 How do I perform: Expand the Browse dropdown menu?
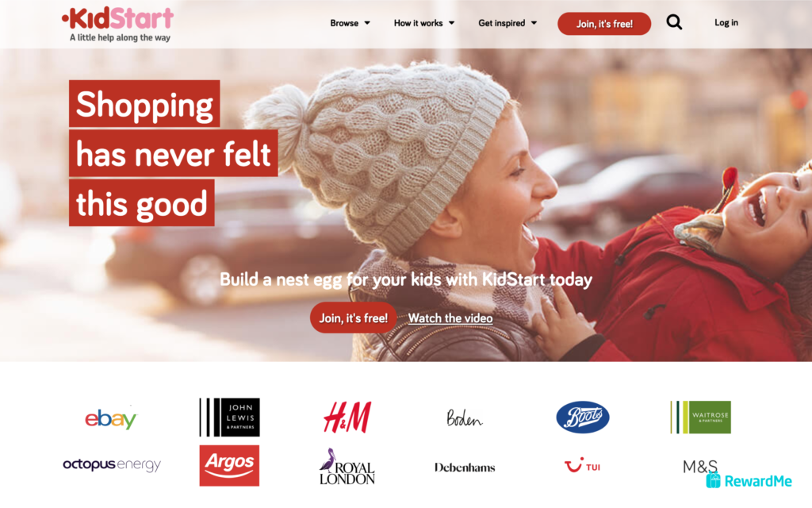click(x=350, y=23)
